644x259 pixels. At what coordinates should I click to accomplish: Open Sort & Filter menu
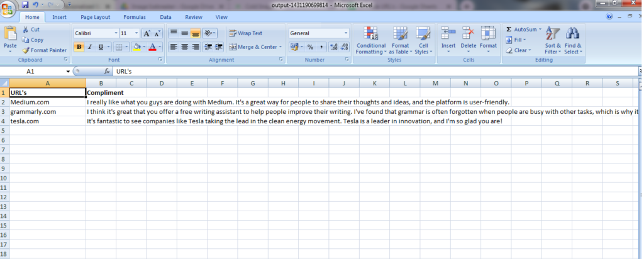click(552, 40)
